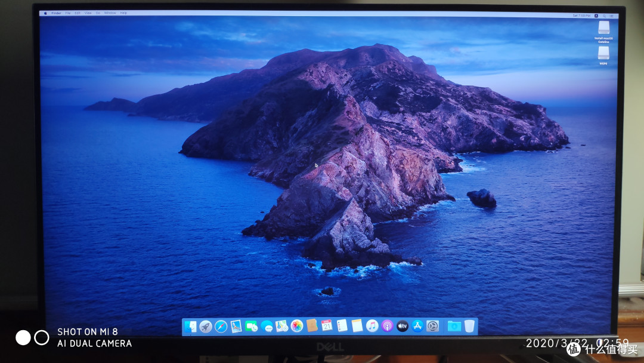Open Messages app in the Dock
The width and height of the screenshot is (644, 363).
click(x=267, y=327)
